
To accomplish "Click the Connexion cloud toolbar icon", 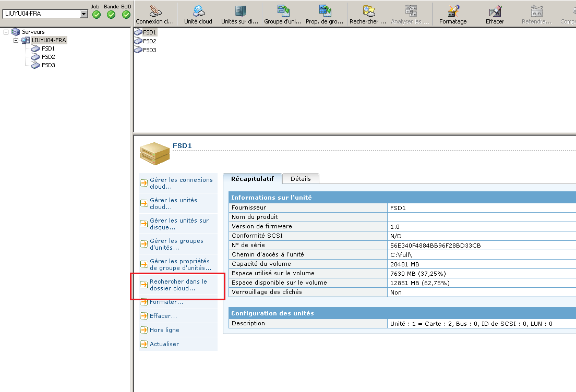I will [155, 14].
